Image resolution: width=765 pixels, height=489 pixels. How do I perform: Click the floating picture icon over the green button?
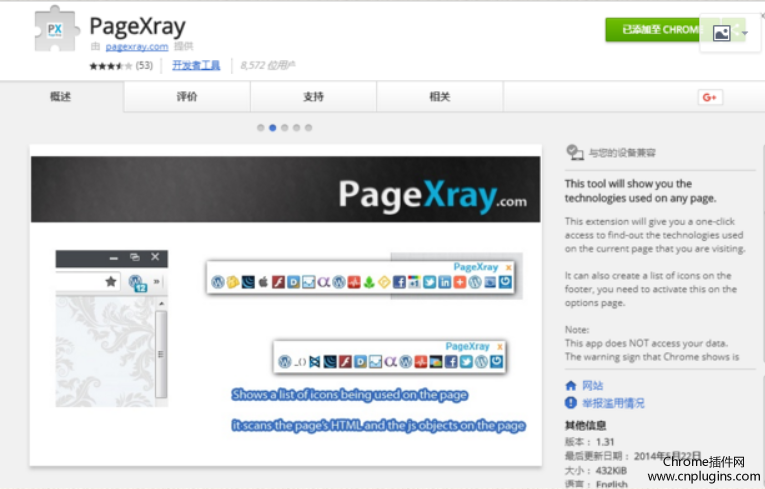coord(722,33)
